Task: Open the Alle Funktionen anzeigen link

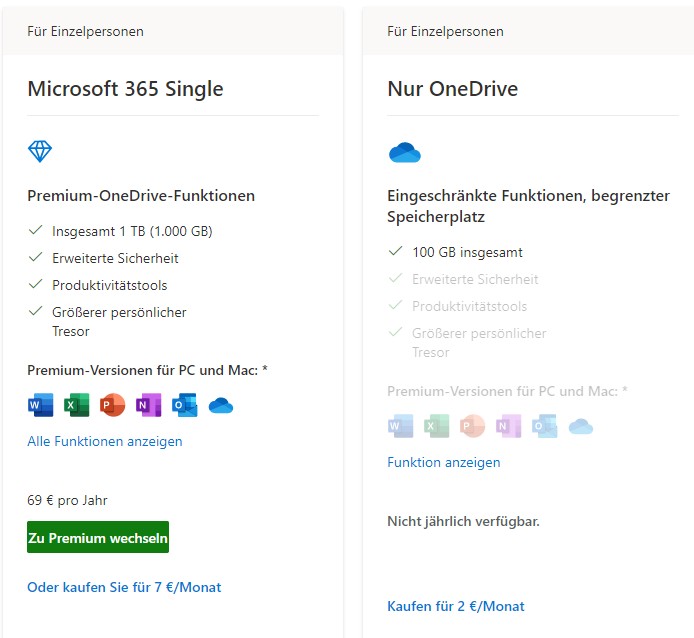Action: click(x=105, y=441)
